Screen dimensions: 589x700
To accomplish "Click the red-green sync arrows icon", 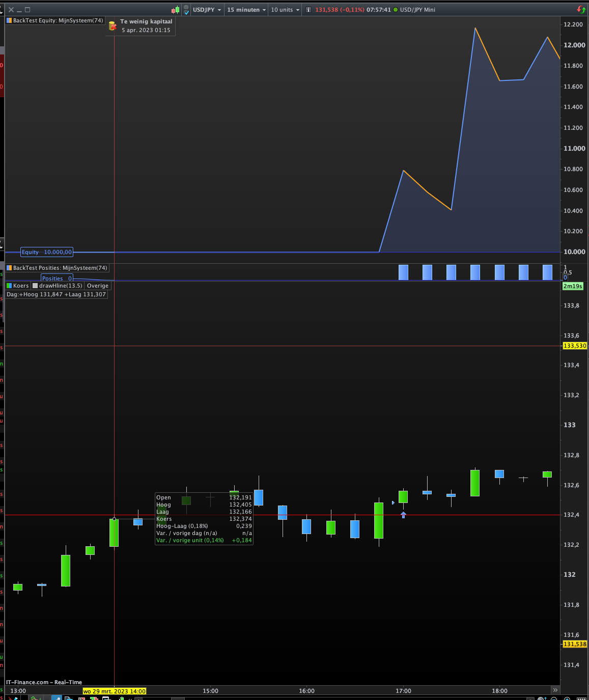I will pos(581,10).
